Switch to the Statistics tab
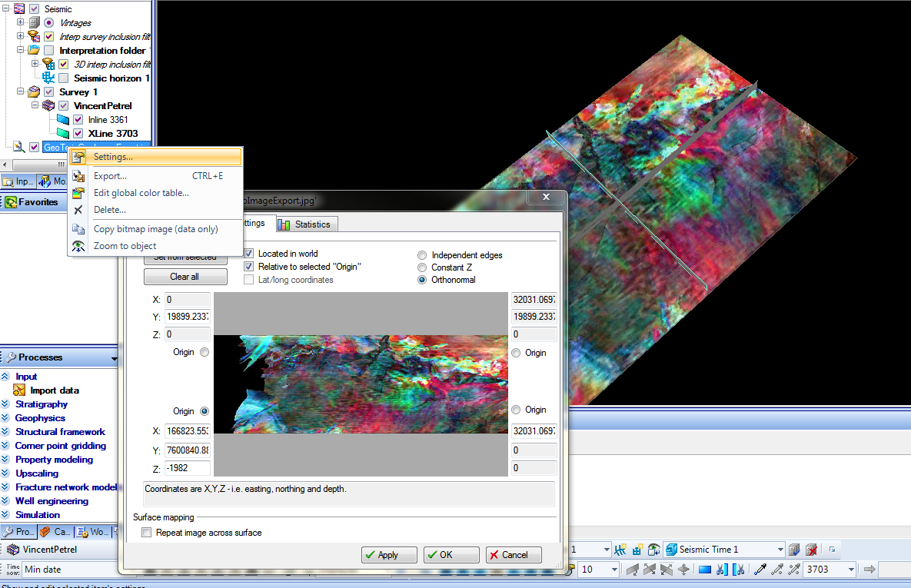 tap(306, 224)
